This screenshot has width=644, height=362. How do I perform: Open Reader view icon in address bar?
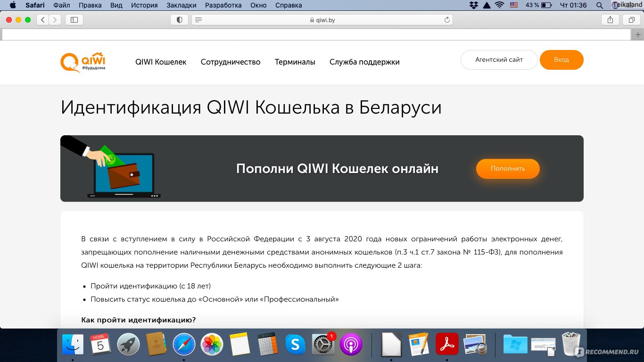(198, 20)
